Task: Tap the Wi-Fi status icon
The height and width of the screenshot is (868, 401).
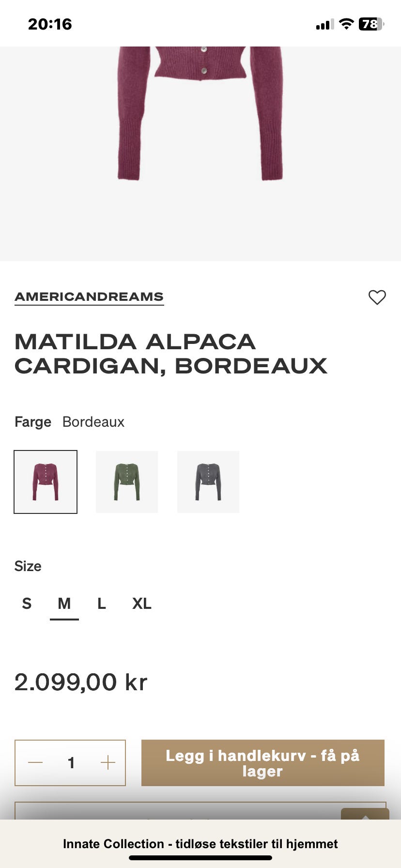Action: point(346,24)
